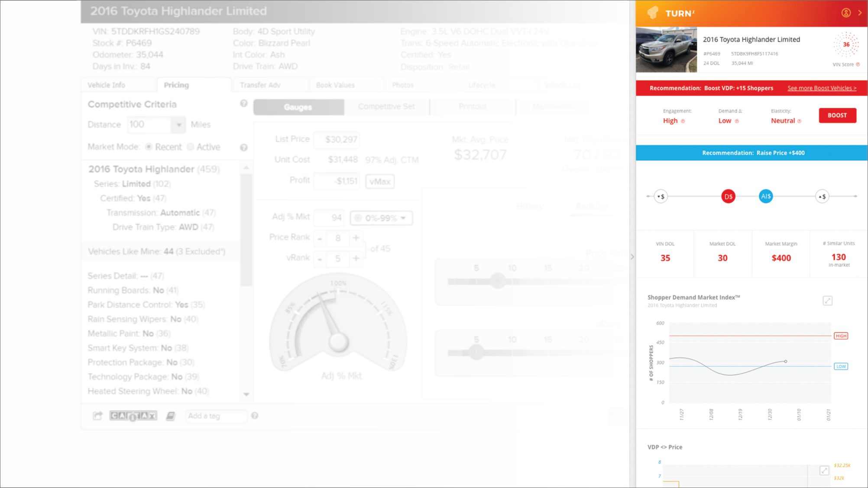The image size is (868, 488).
Task: Click the LOW threshold label on chart
Action: pos(841,366)
